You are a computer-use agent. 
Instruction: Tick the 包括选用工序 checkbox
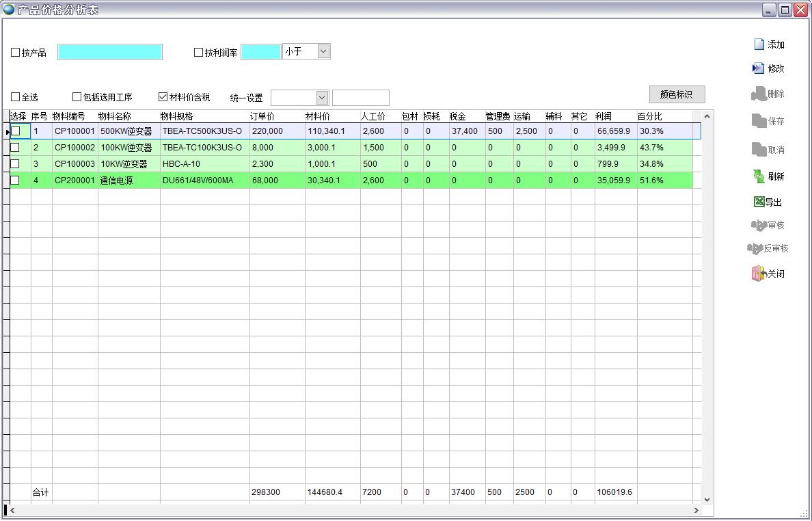77,97
